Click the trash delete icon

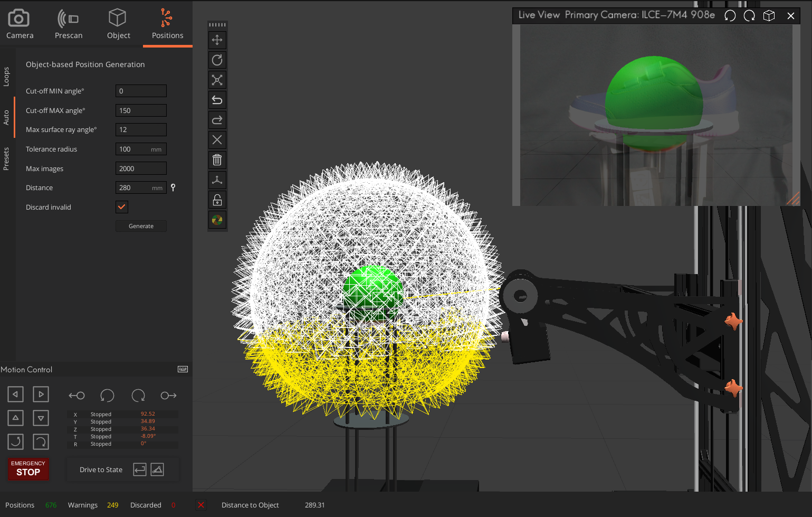pyautogui.click(x=217, y=160)
